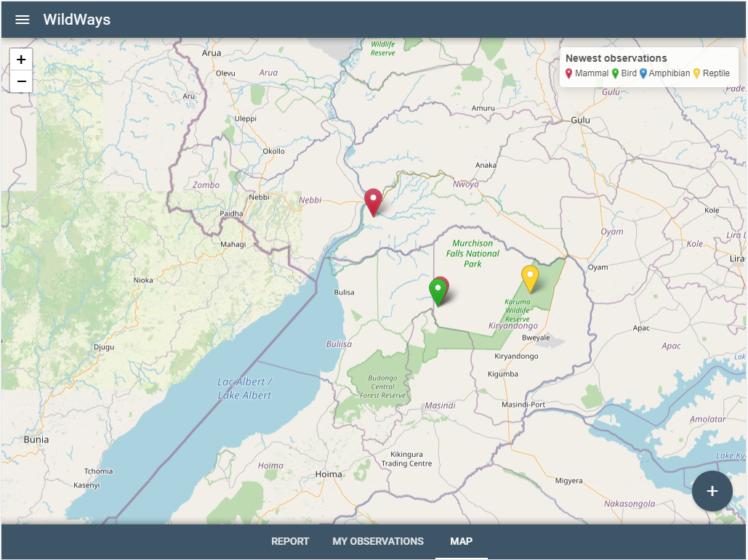Select the Map tab
Viewport: 748px width, 560px height.
tap(461, 541)
